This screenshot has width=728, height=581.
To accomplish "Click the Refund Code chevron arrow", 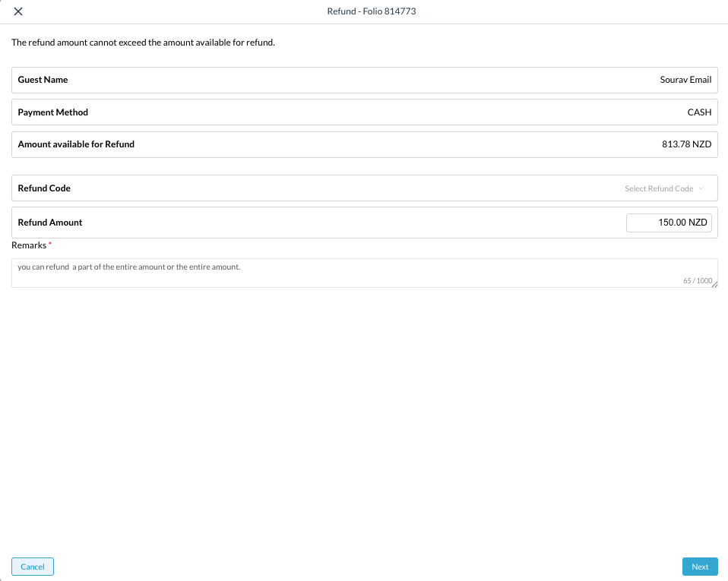I will (x=701, y=188).
